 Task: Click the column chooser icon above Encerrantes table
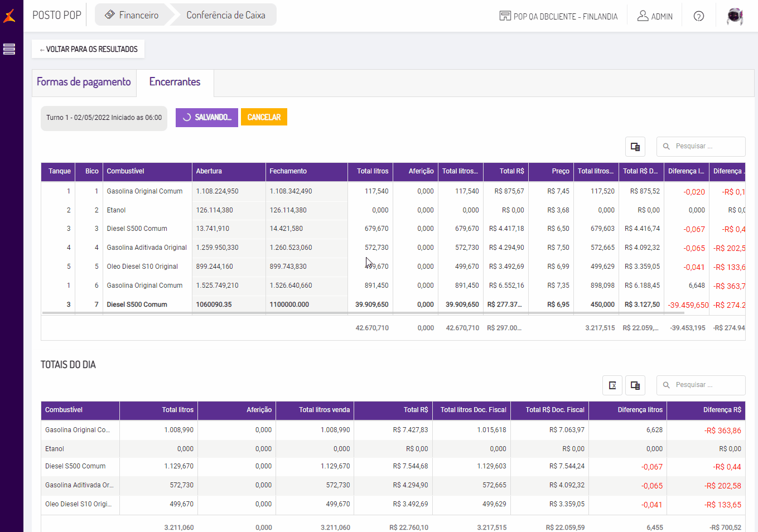point(635,147)
